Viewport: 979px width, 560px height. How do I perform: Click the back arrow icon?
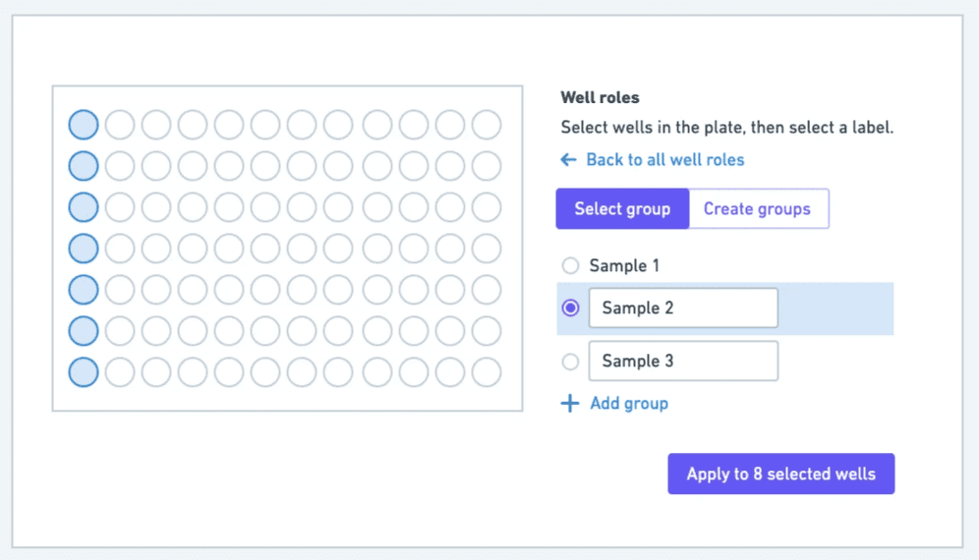coord(568,160)
